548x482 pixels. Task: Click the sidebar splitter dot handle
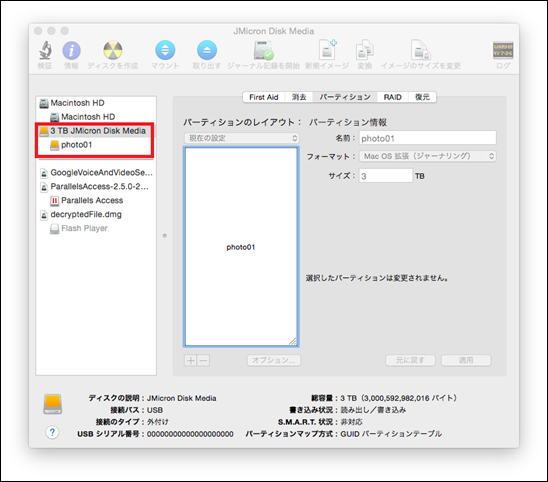point(165,236)
